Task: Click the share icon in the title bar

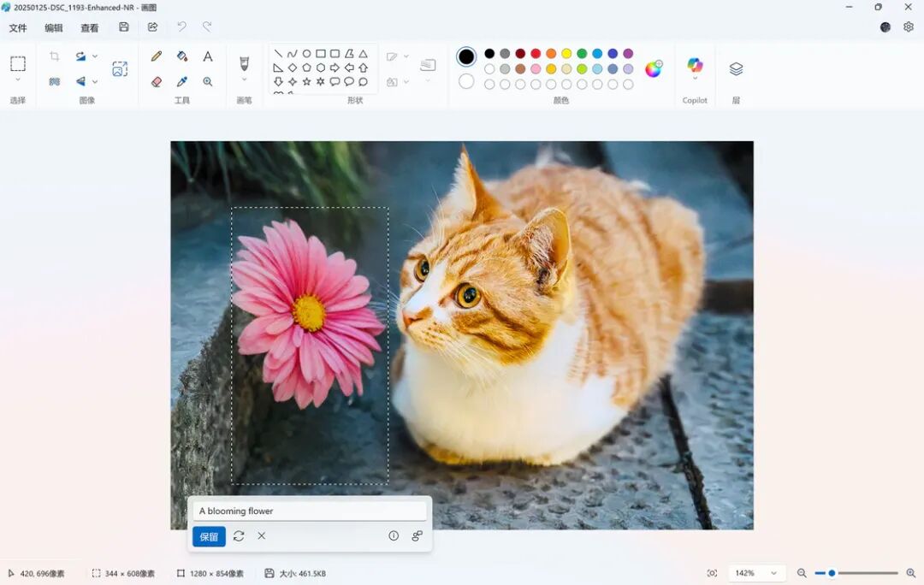Action: coord(152,27)
